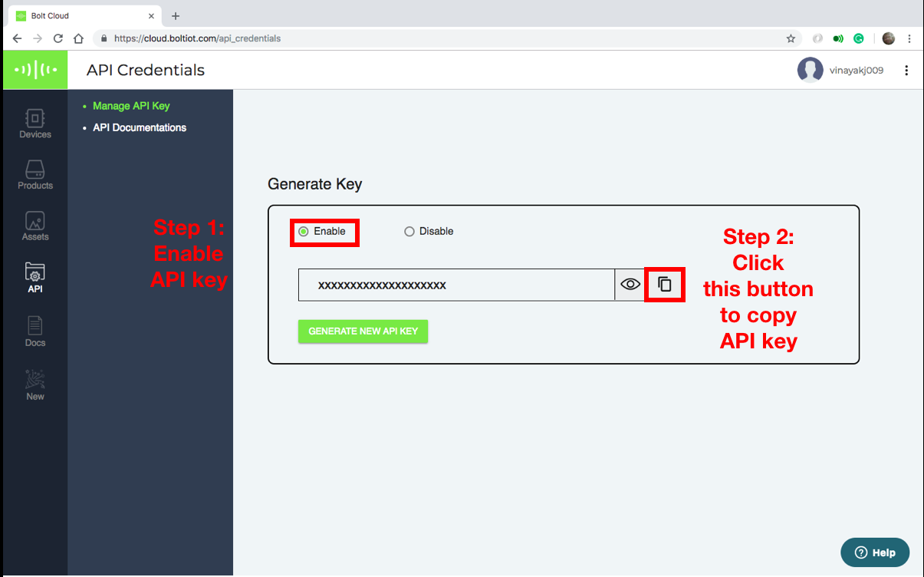
Task: Open vinayakj009 user profile avatar
Action: tap(811, 71)
